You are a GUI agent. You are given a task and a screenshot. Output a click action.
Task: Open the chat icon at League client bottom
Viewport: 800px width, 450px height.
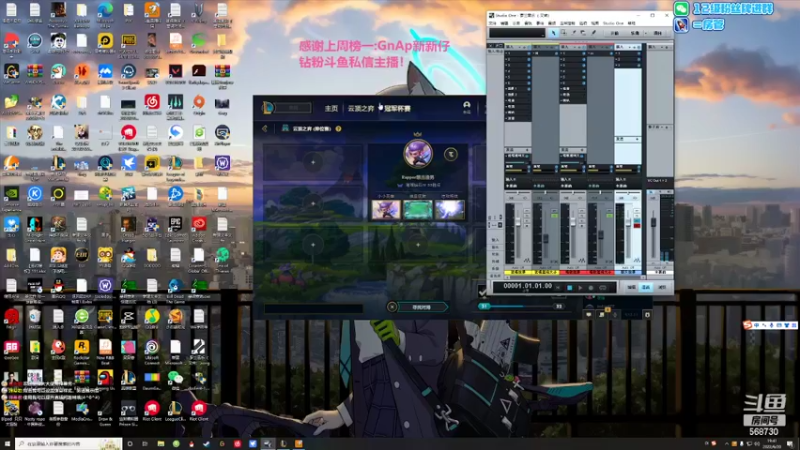589,315
